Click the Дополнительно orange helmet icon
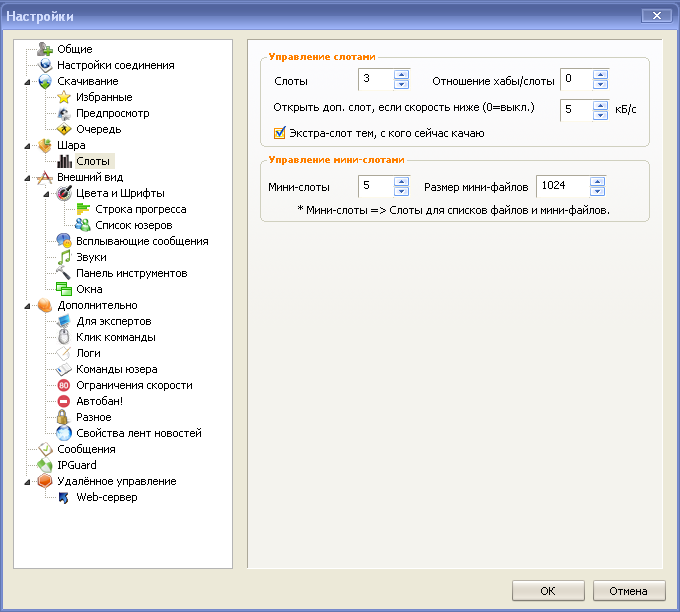This screenshot has height=612, width=680. click(45, 305)
